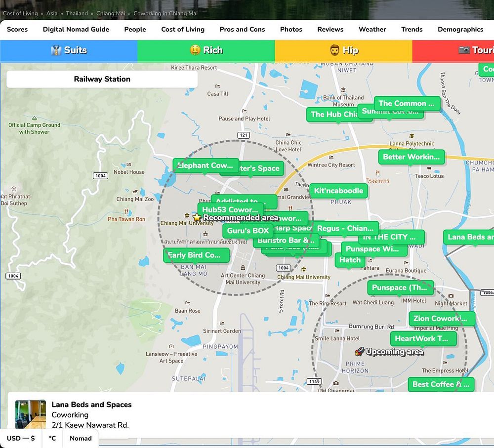Screen dimensions: 494x448
Task: Go to Digital Nomad Guide tab
Action: 76,29
